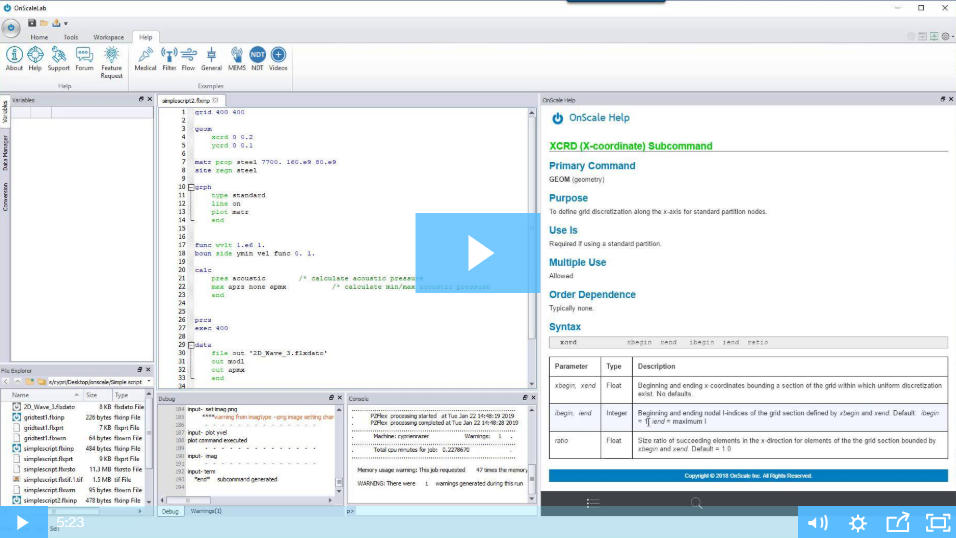This screenshot has height=538, width=956.
Task: Open the File Explorer path dropdown
Action: click(149, 382)
